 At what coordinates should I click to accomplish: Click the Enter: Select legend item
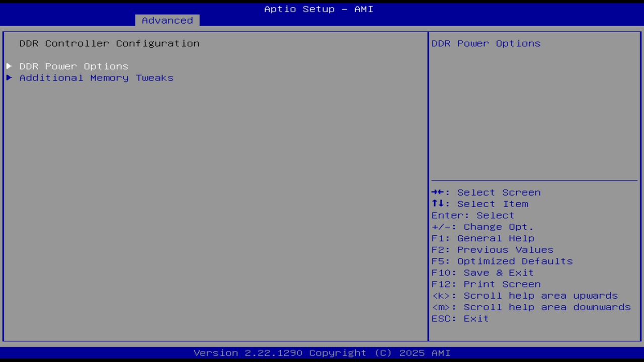(472, 215)
